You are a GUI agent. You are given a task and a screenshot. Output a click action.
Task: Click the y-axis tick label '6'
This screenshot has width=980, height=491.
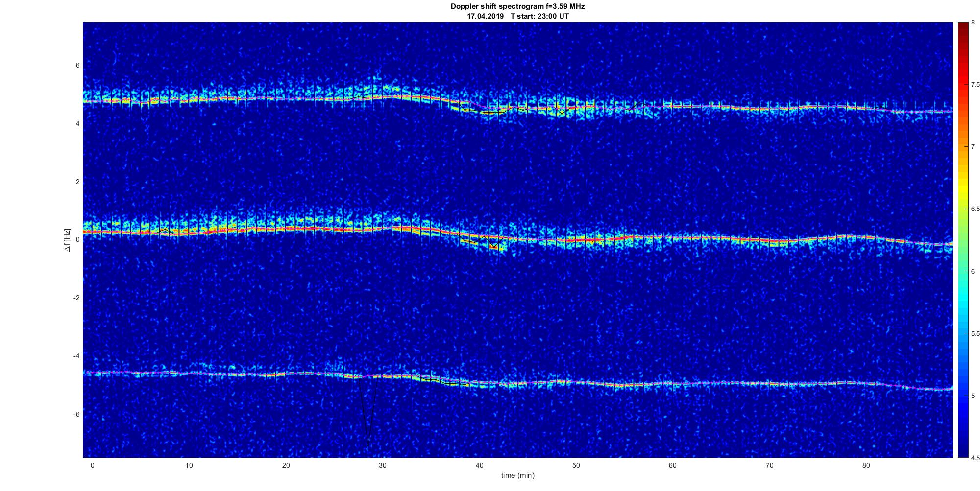pyautogui.click(x=77, y=66)
